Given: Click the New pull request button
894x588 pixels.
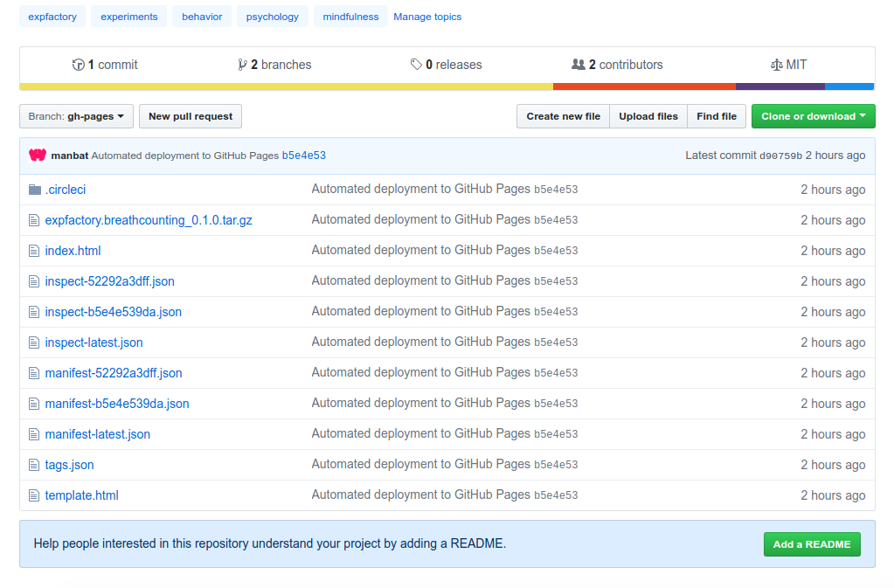Looking at the screenshot, I should [191, 116].
